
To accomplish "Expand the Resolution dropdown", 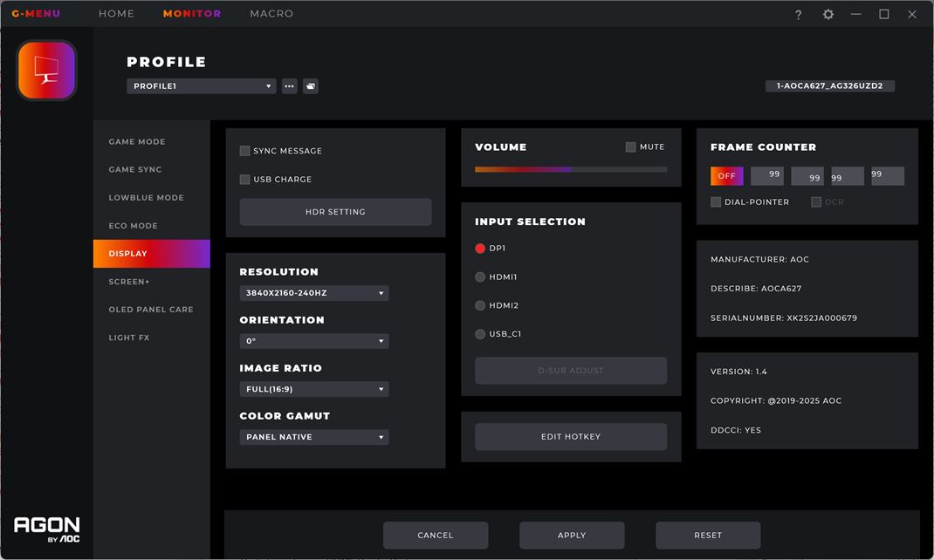I will (x=314, y=293).
